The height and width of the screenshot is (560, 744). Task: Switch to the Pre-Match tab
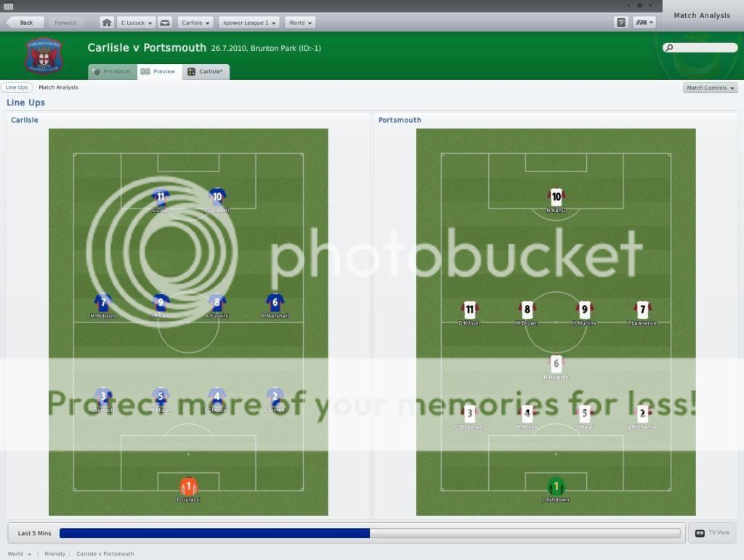click(113, 71)
